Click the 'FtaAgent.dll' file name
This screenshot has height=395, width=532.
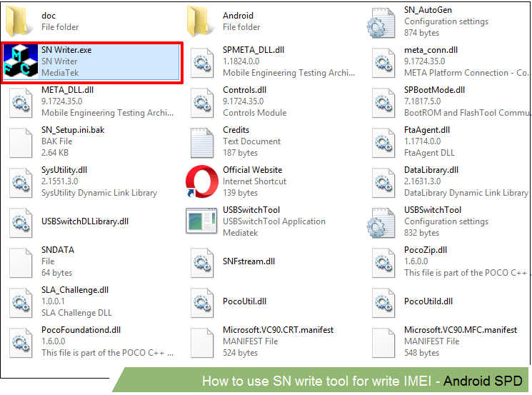(x=427, y=130)
